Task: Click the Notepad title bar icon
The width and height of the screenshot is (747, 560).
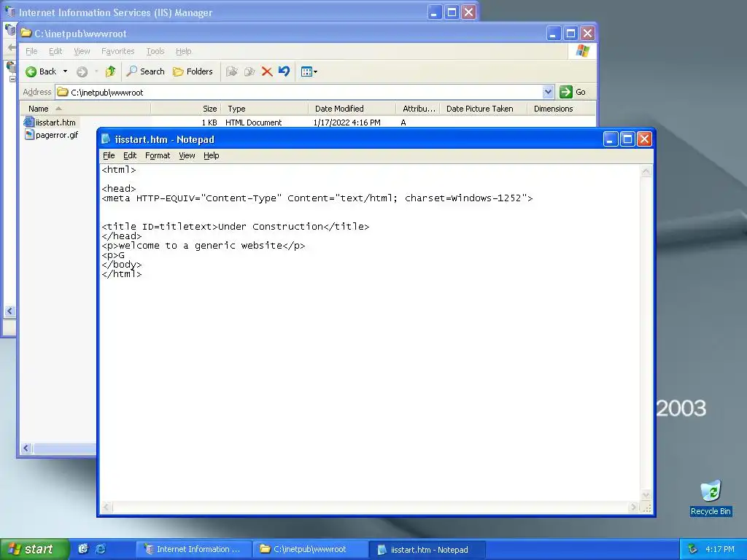Action: point(107,139)
